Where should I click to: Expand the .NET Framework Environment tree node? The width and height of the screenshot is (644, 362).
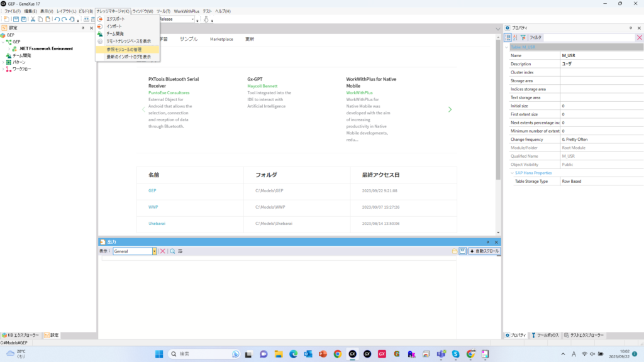pos(9,48)
